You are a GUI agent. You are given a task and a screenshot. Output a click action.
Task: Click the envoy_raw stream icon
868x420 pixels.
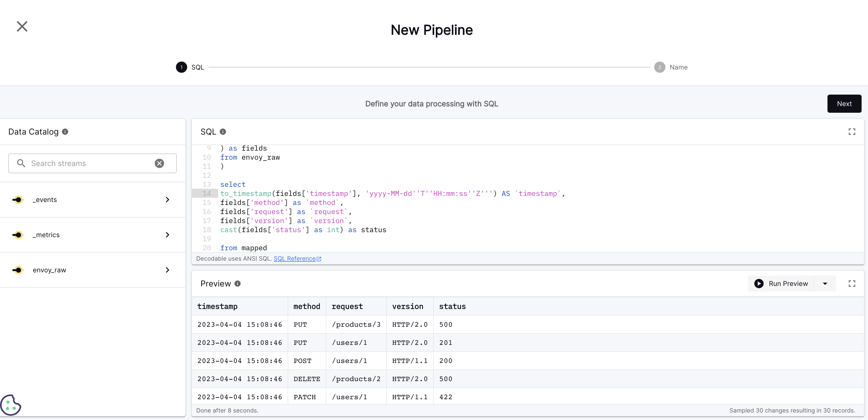coord(18,270)
